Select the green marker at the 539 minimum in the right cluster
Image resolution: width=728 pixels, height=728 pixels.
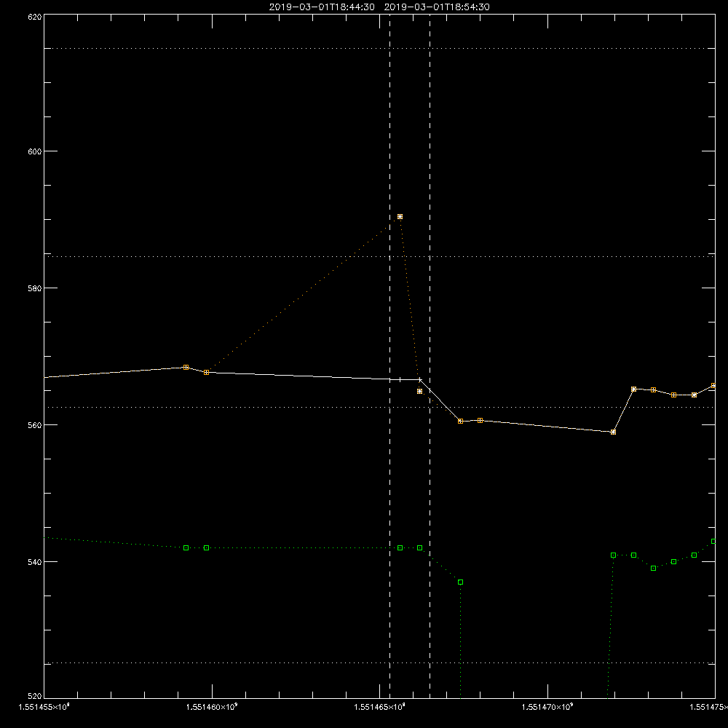coord(653,569)
